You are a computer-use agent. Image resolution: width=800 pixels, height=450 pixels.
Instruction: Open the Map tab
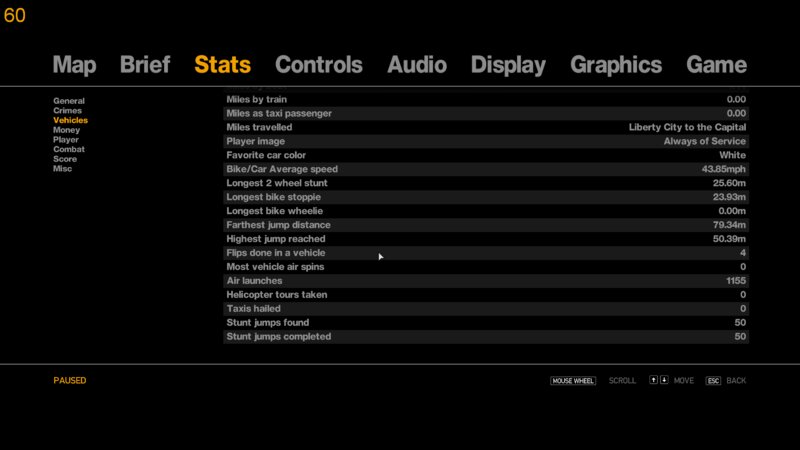74,65
